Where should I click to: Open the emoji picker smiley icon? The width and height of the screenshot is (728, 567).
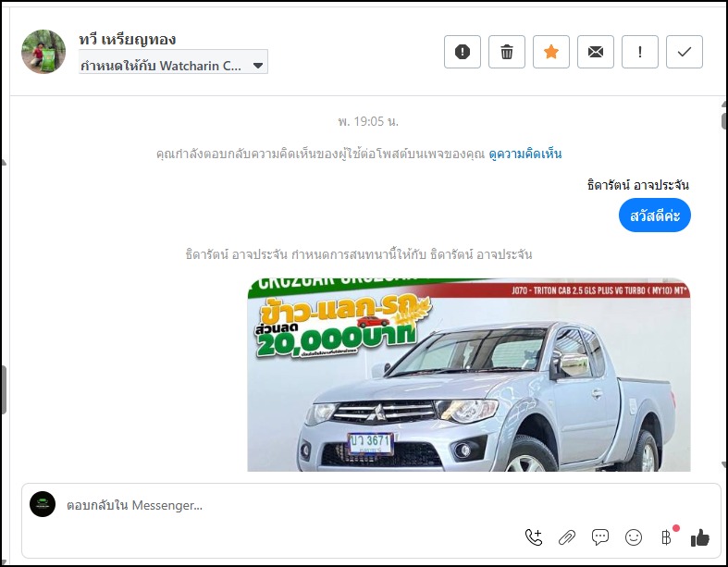click(634, 537)
